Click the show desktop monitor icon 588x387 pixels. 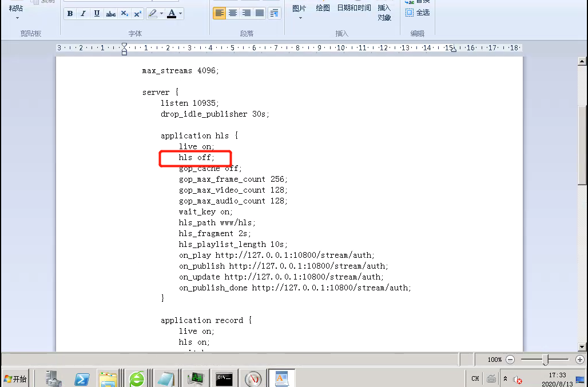[x=580, y=380]
